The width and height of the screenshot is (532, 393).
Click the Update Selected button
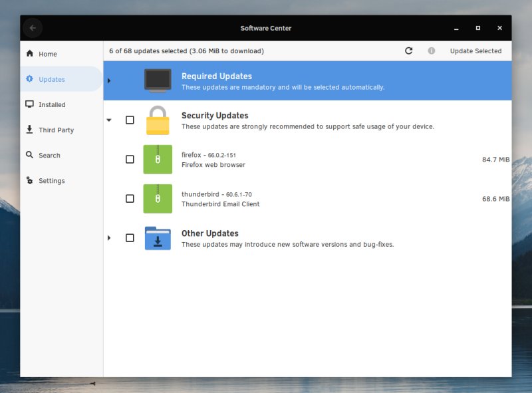(475, 51)
